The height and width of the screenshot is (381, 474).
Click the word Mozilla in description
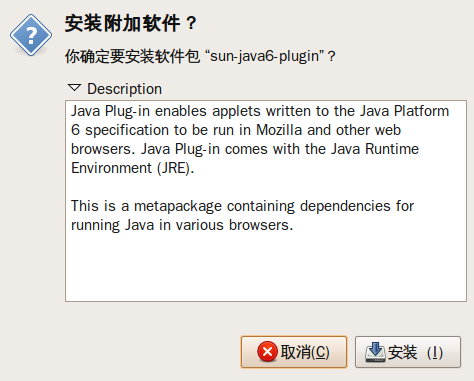279,130
